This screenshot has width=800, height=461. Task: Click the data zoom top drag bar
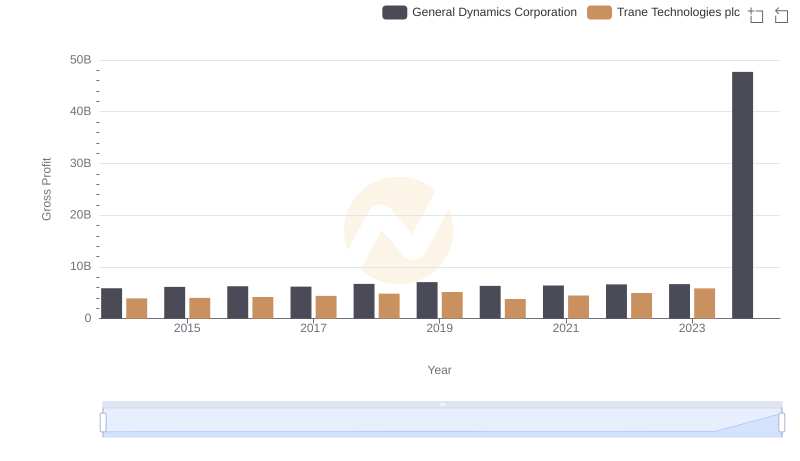[x=442, y=404]
